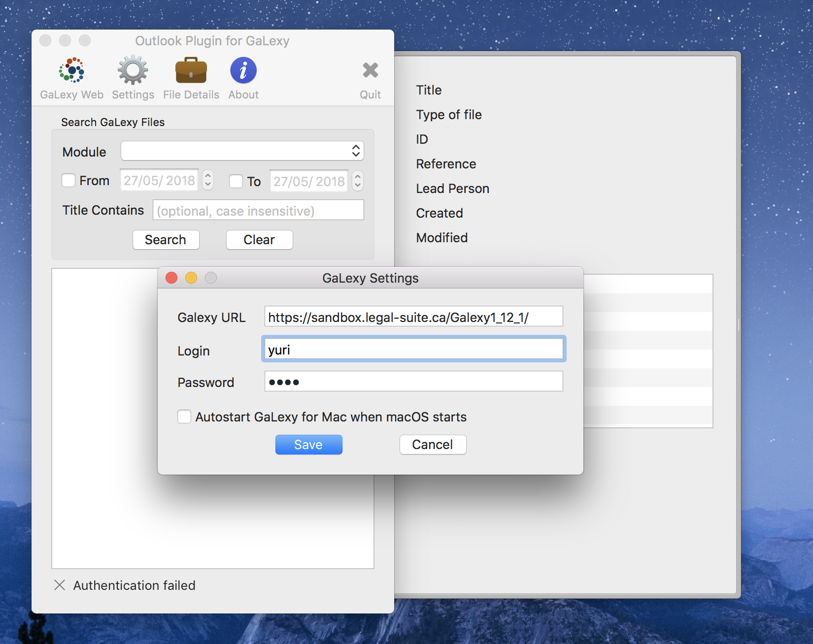The height and width of the screenshot is (644, 813).
Task: Click the From date field
Action: [159, 180]
